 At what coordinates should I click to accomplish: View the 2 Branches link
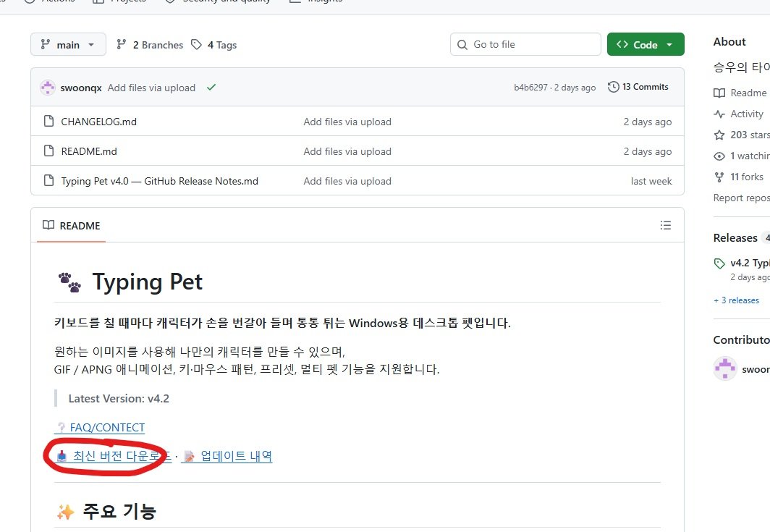click(x=157, y=45)
